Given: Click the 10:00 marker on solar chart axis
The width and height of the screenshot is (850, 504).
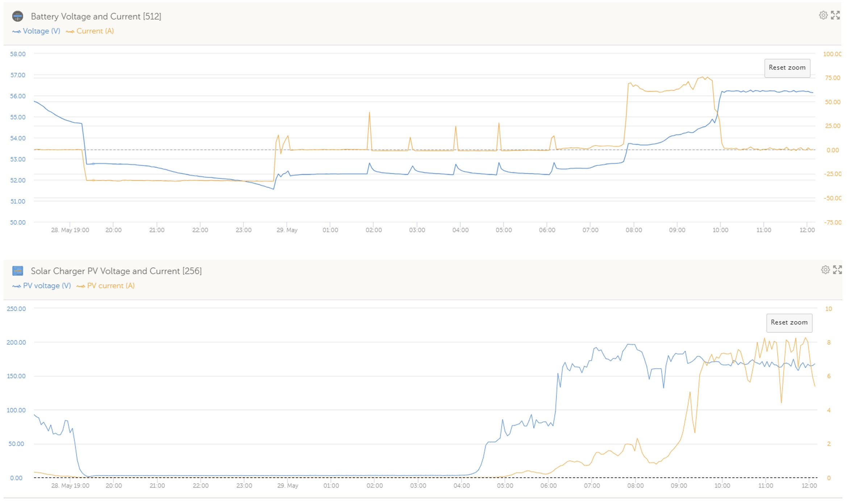Looking at the screenshot, I should (x=722, y=486).
